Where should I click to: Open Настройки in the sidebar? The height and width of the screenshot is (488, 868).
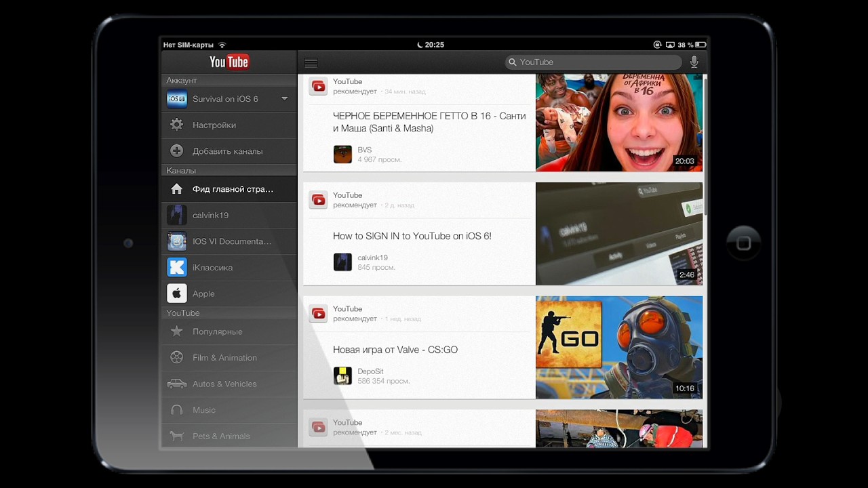tap(229, 125)
